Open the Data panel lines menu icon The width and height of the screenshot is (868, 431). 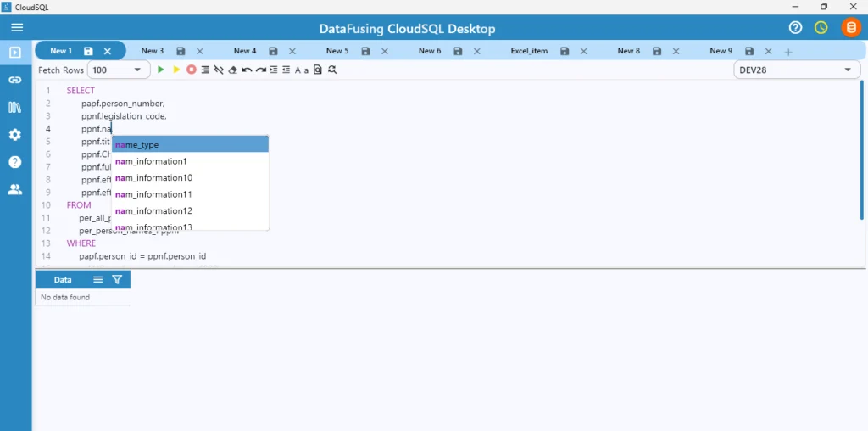pyautogui.click(x=98, y=280)
